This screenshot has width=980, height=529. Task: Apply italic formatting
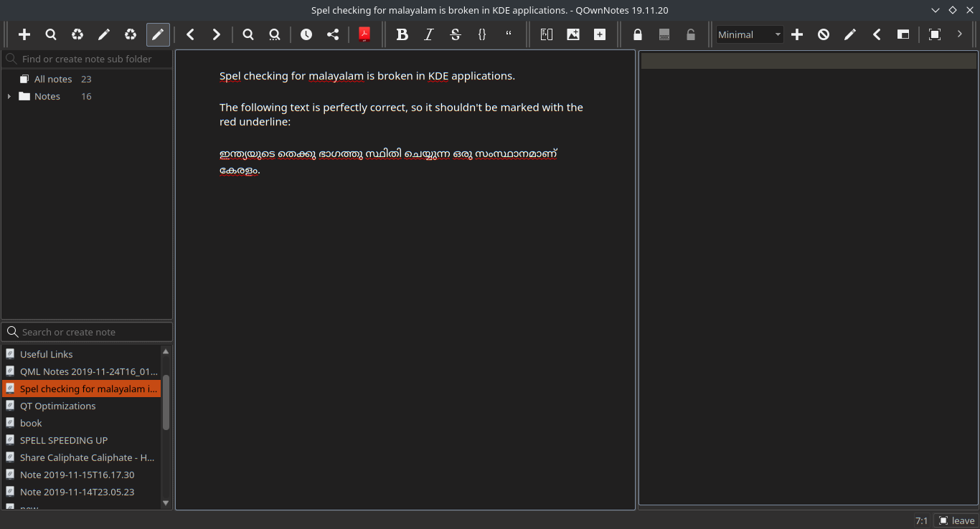pos(429,34)
